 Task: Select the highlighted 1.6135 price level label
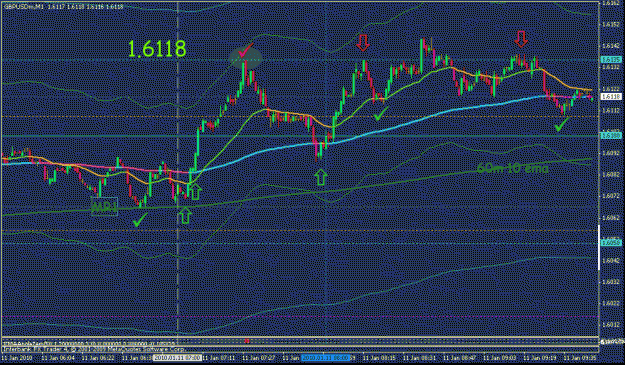(x=611, y=59)
